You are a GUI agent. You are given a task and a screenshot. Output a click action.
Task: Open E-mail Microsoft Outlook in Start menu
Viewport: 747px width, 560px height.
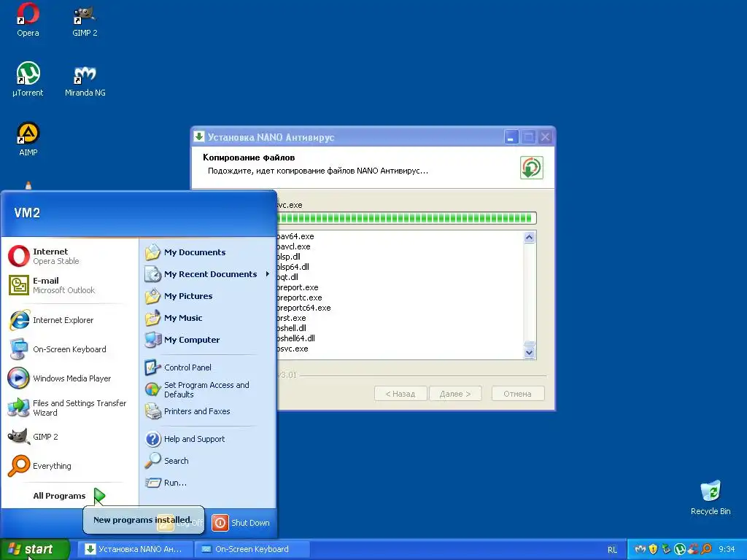tap(69, 285)
